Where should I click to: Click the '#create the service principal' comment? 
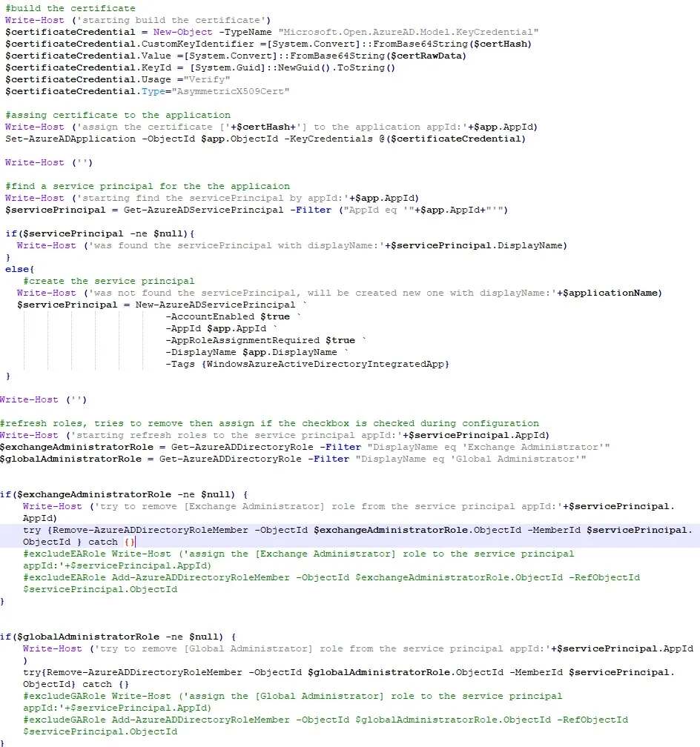pos(109,281)
